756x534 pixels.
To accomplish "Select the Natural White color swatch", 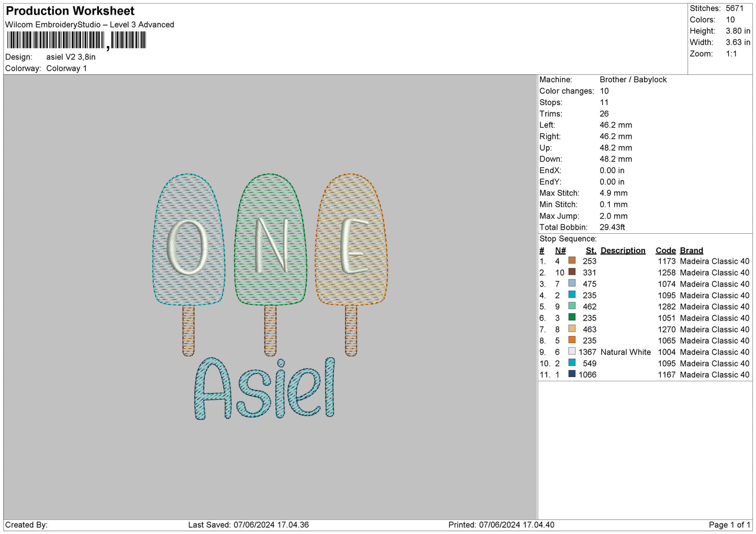I will pyautogui.click(x=572, y=351).
